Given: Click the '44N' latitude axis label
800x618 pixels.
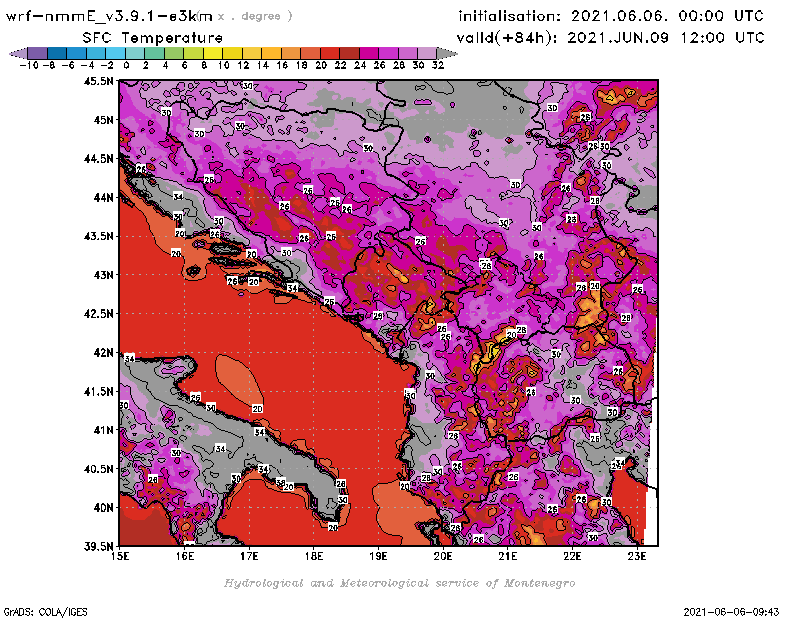Looking at the screenshot, I should [103, 197].
